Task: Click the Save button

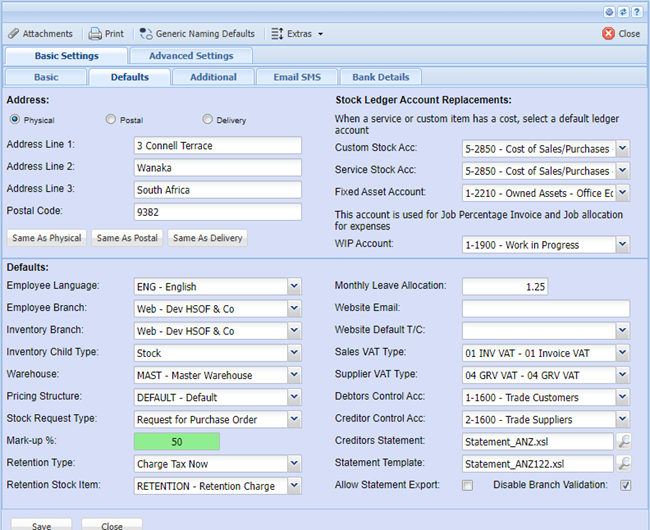Action: coord(41,525)
